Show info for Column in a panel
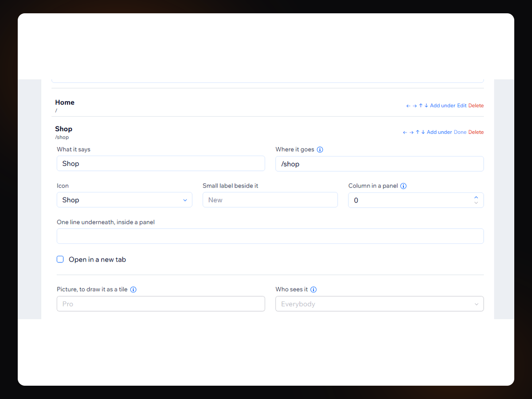532x399 pixels. click(403, 186)
